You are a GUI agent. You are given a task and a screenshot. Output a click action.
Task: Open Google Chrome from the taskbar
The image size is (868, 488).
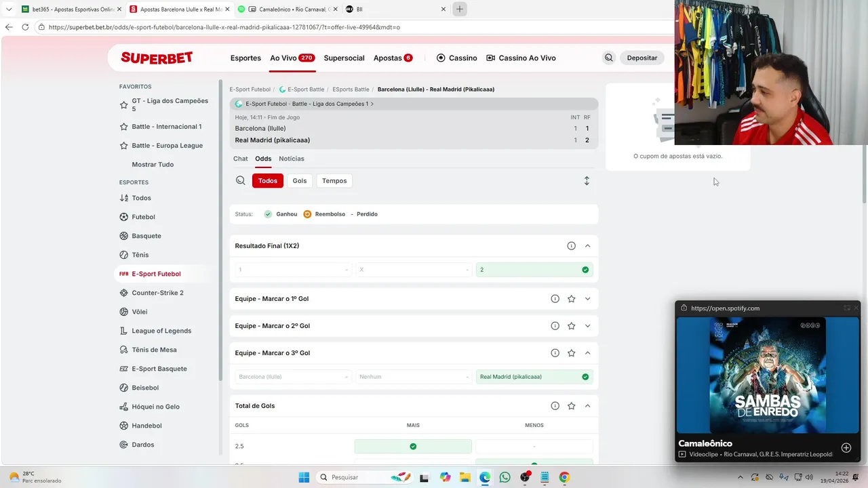click(564, 477)
